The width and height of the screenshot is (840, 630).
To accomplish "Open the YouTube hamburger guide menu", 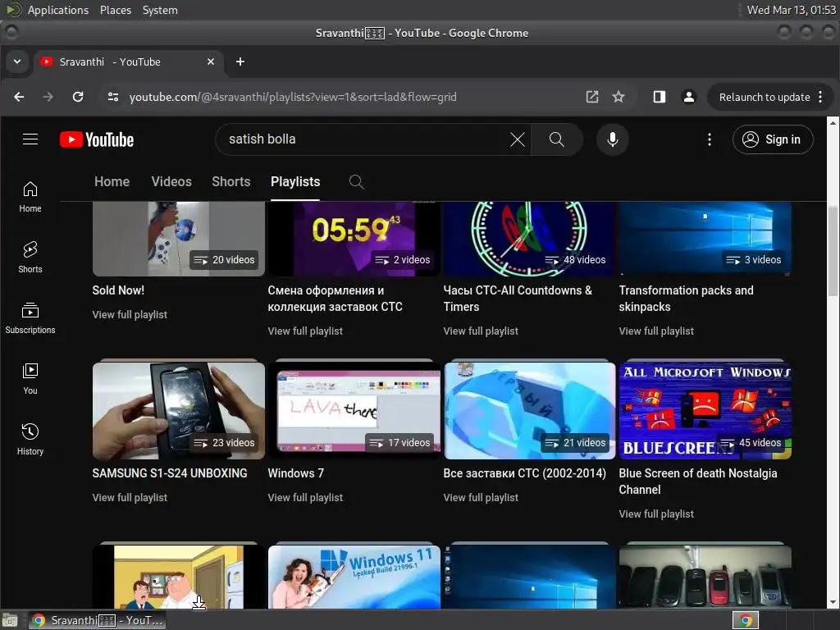I will pos(30,139).
